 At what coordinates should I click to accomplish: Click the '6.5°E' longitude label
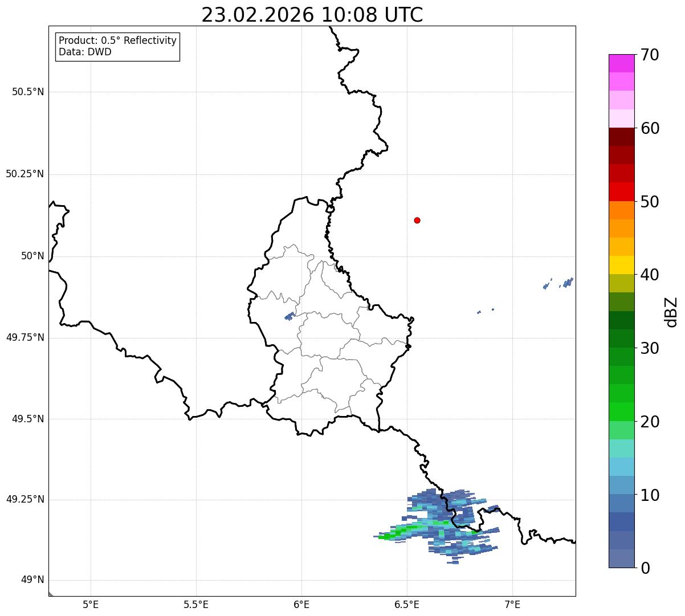tap(407, 604)
